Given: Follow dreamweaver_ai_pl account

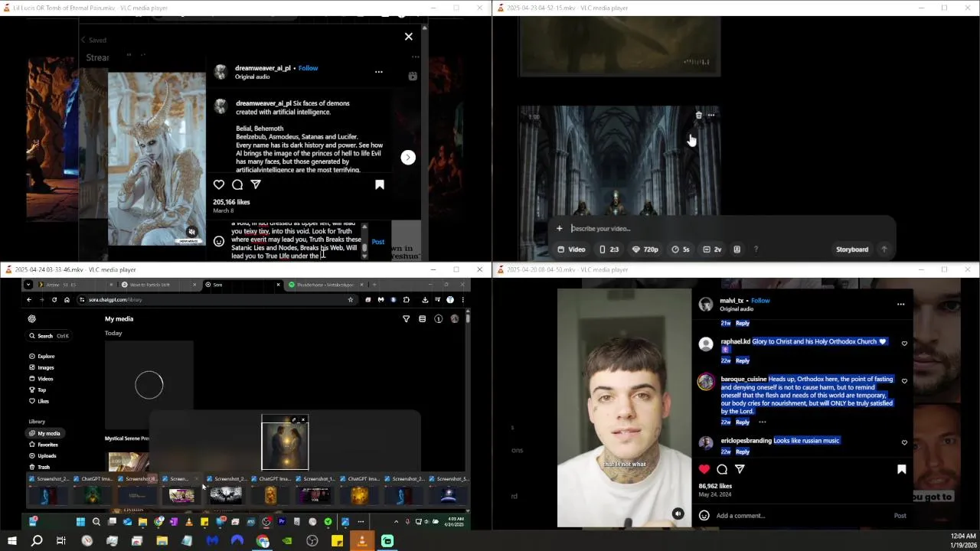Looking at the screenshot, I should tap(308, 68).
